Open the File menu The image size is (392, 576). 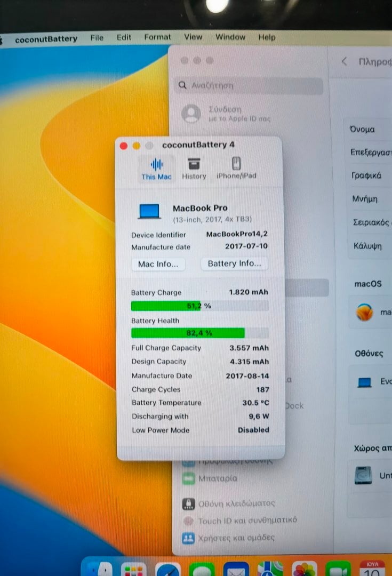97,38
